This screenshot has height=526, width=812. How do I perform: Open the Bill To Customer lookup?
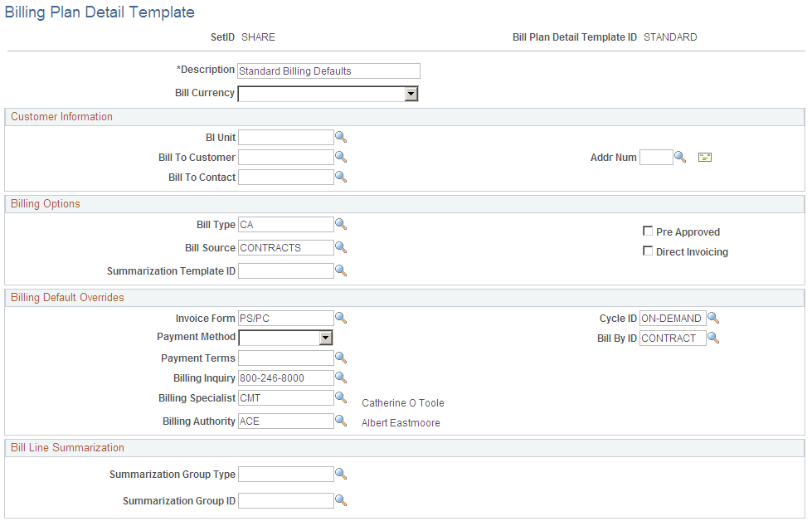pos(341,157)
